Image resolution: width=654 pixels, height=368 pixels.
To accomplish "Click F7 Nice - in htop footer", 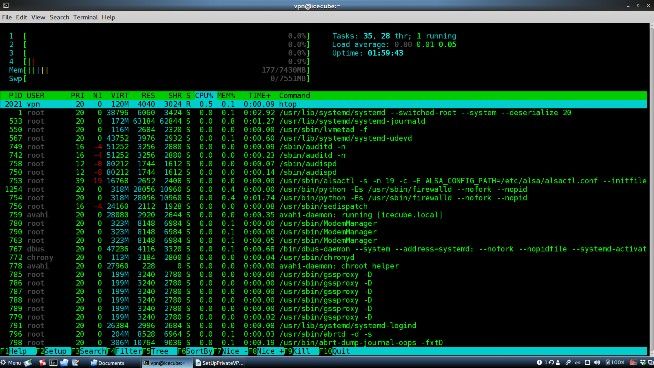I will (x=231, y=351).
